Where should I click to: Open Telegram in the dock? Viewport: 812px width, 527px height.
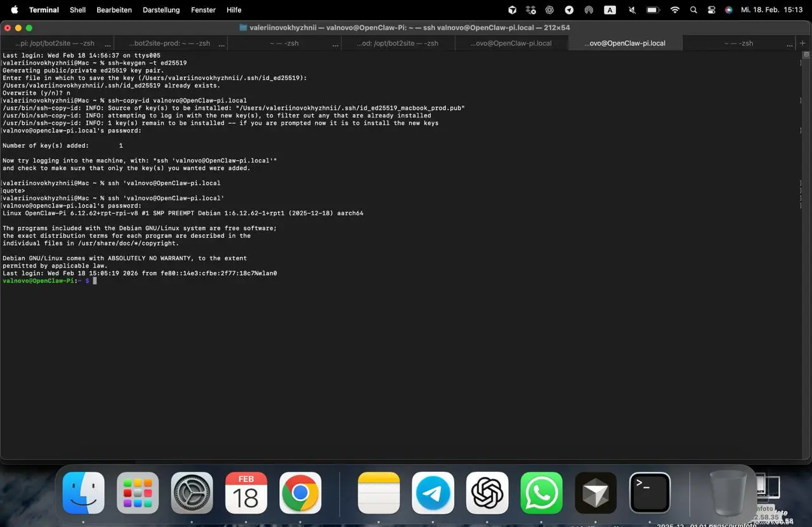[433, 493]
